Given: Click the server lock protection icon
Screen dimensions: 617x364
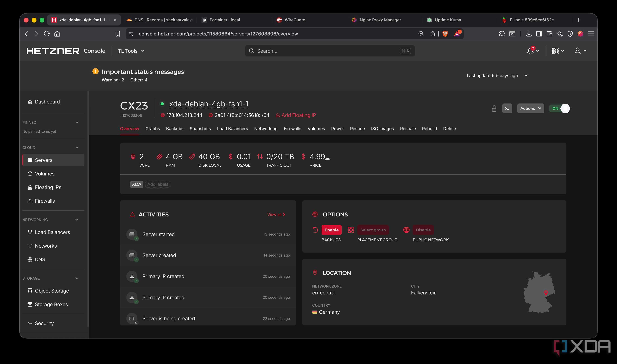Looking at the screenshot, I should point(494,108).
